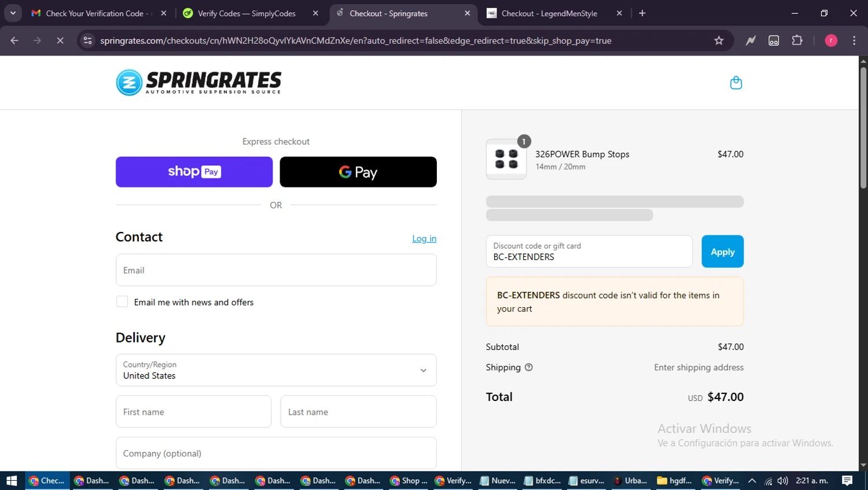Click the 326POWER Bump Stops product thumbnail
Viewport: 868px width, 490px height.
coord(506,159)
